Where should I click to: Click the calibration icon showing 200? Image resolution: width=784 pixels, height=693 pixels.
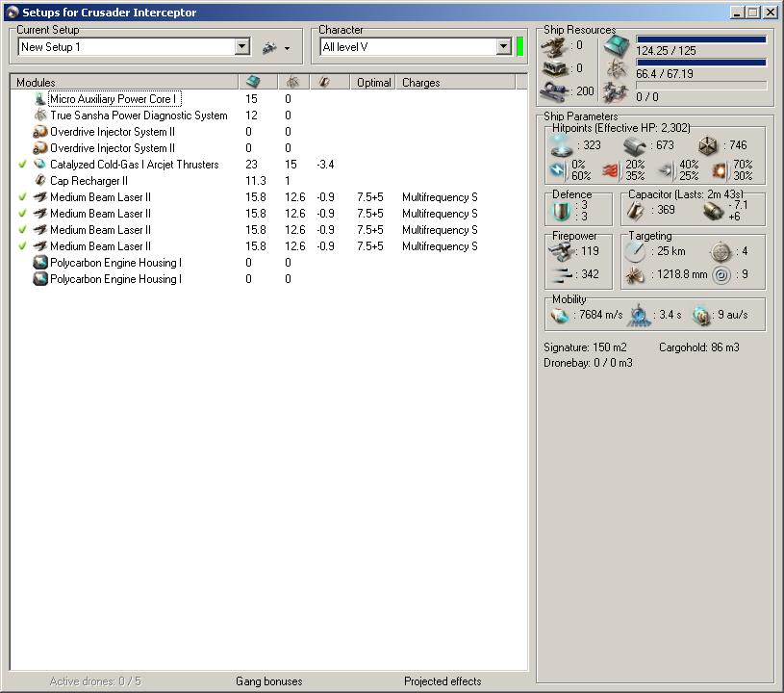[554, 91]
